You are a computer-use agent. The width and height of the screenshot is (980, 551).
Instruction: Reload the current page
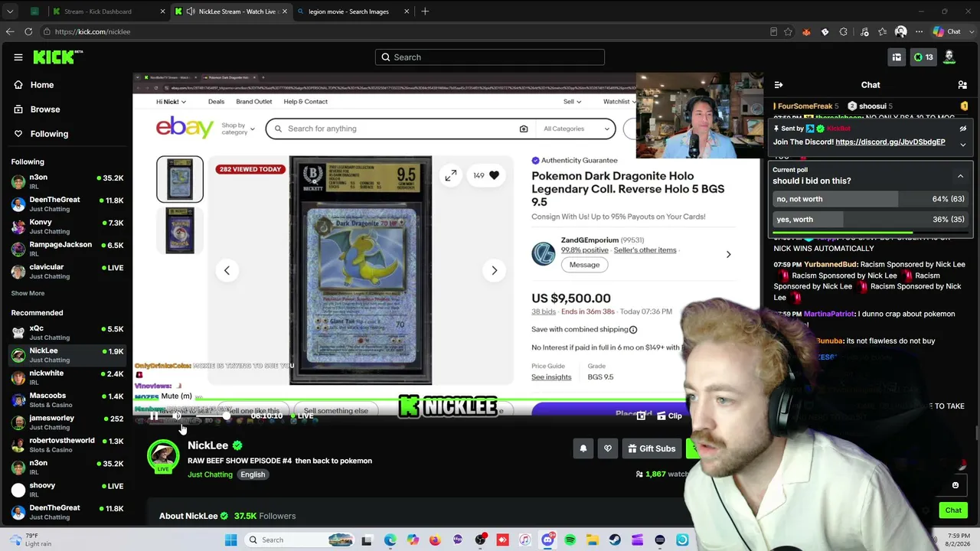pos(28,31)
